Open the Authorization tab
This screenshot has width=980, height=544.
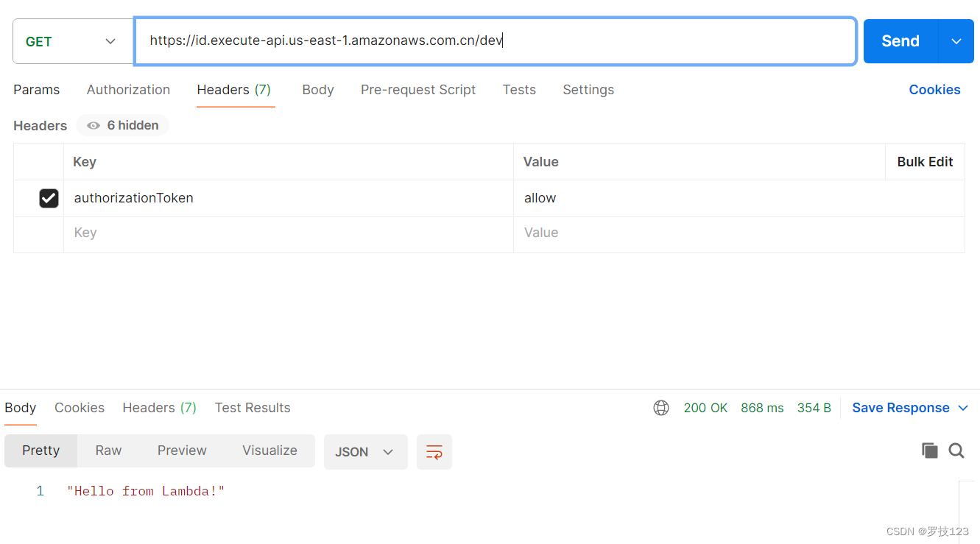128,90
